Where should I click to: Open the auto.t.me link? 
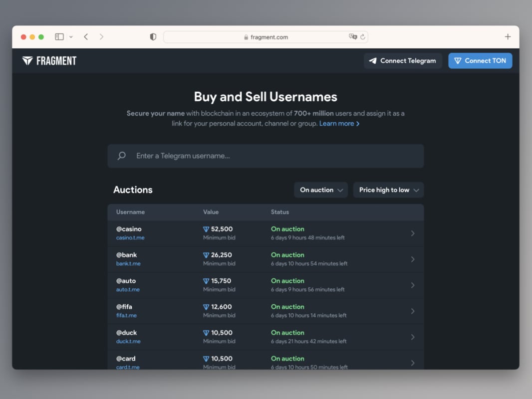click(128, 289)
